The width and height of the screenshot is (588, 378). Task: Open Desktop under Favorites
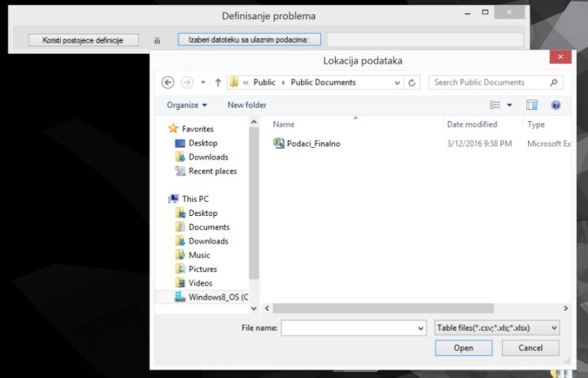point(203,143)
